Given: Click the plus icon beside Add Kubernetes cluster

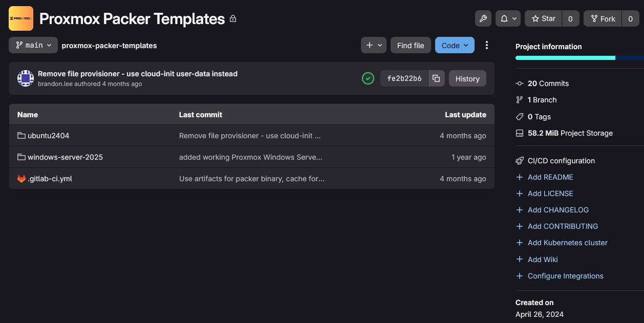Looking at the screenshot, I should point(520,243).
